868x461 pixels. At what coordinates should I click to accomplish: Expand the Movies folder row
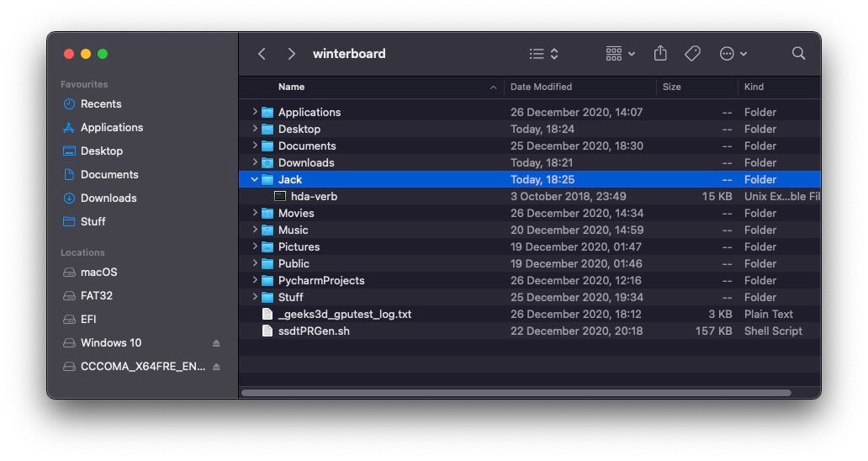point(254,213)
